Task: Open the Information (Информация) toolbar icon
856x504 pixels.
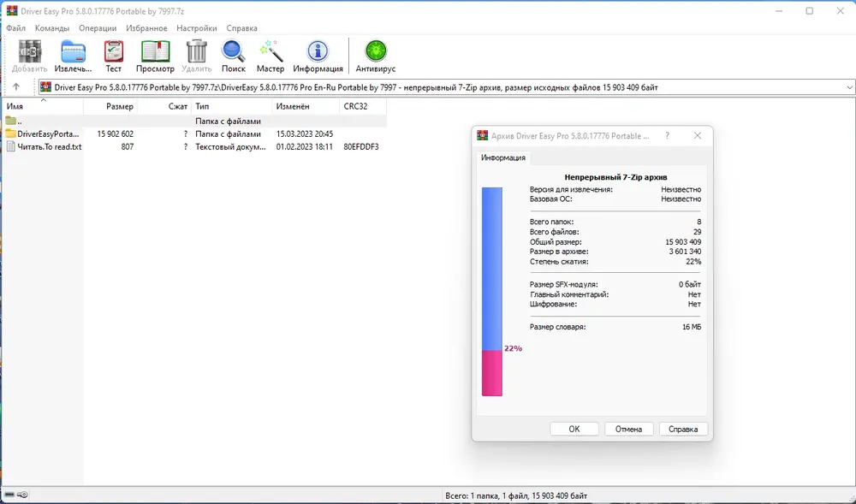Action: pos(318,56)
